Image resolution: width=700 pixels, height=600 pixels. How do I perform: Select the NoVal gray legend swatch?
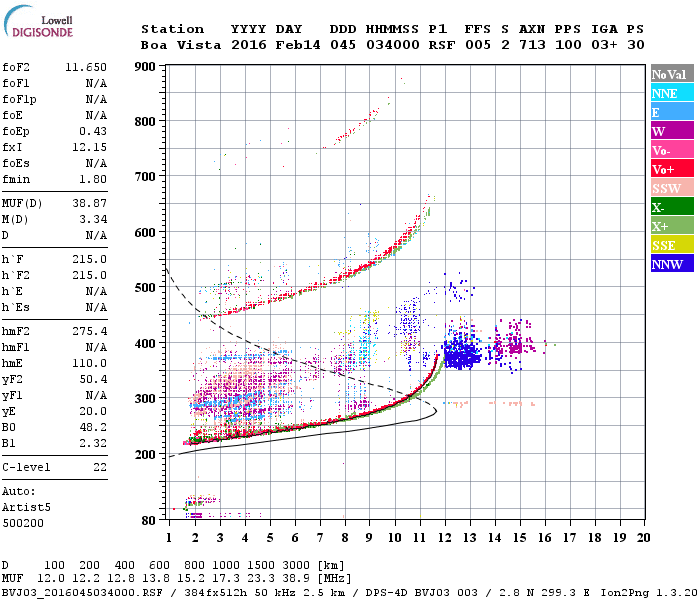pyautogui.click(x=672, y=74)
